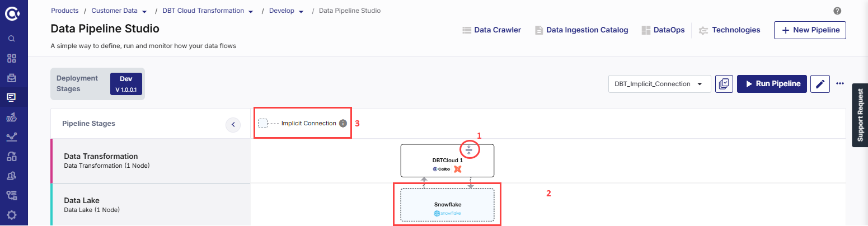
Task: Click the Run Pipeline button
Action: point(772,84)
